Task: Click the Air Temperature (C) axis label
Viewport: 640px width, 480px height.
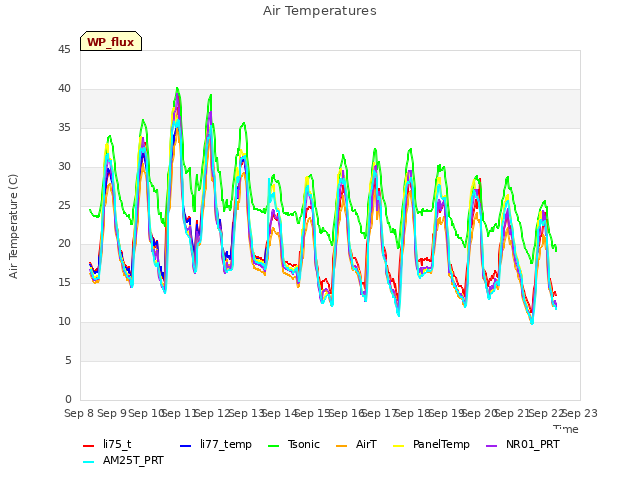Action: pyautogui.click(x=13, y=227)
